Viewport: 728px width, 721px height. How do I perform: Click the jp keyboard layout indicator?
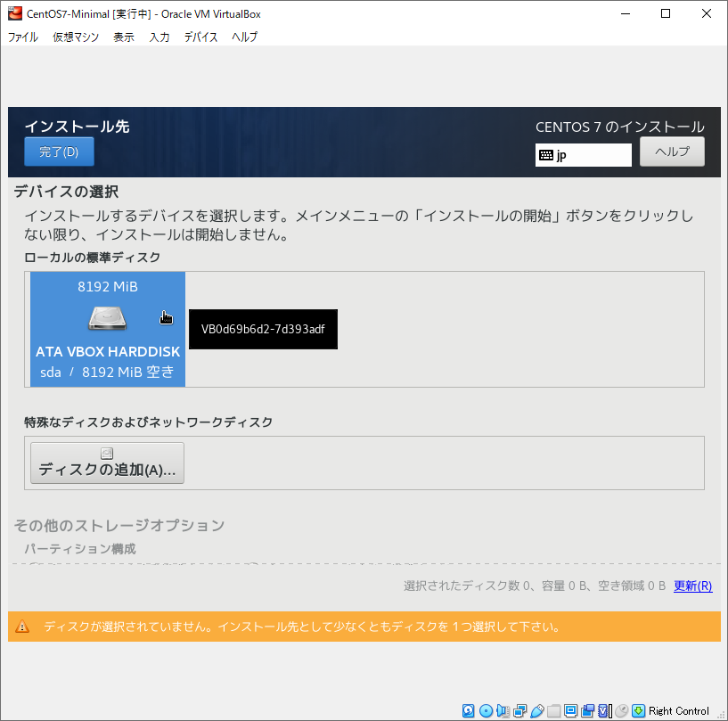click(x=583, y=155)
